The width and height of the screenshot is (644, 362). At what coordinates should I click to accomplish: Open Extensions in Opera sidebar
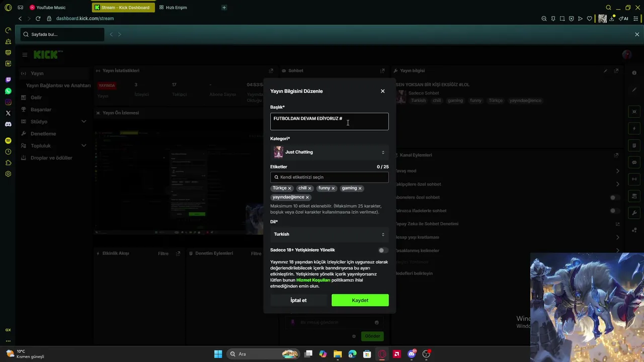8,163
